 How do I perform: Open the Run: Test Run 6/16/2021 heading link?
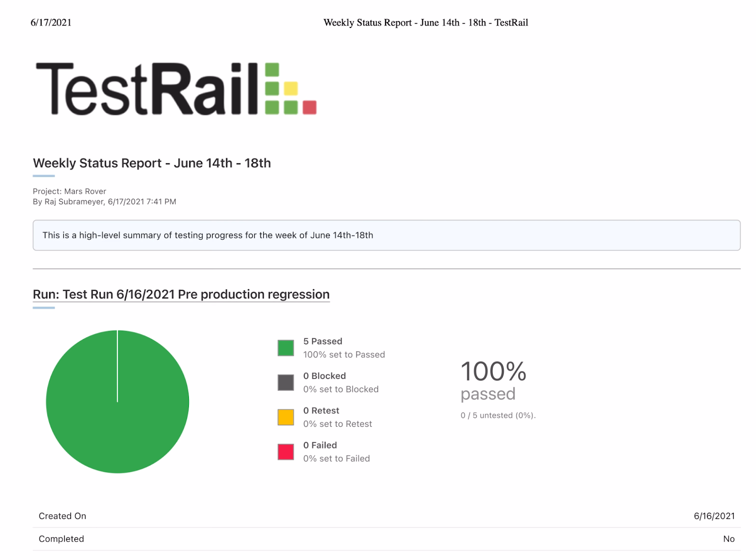click(181, 294)
